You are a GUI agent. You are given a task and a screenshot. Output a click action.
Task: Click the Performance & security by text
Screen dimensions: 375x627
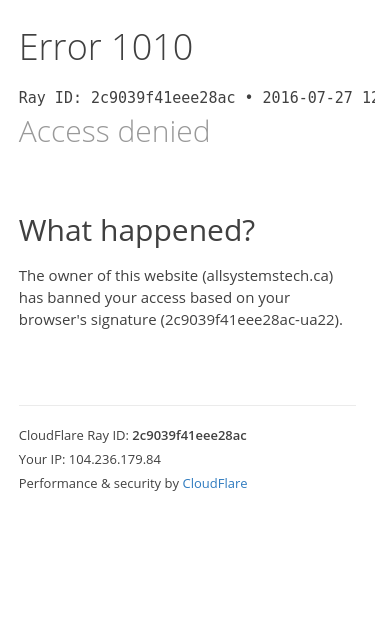(99, 483)
